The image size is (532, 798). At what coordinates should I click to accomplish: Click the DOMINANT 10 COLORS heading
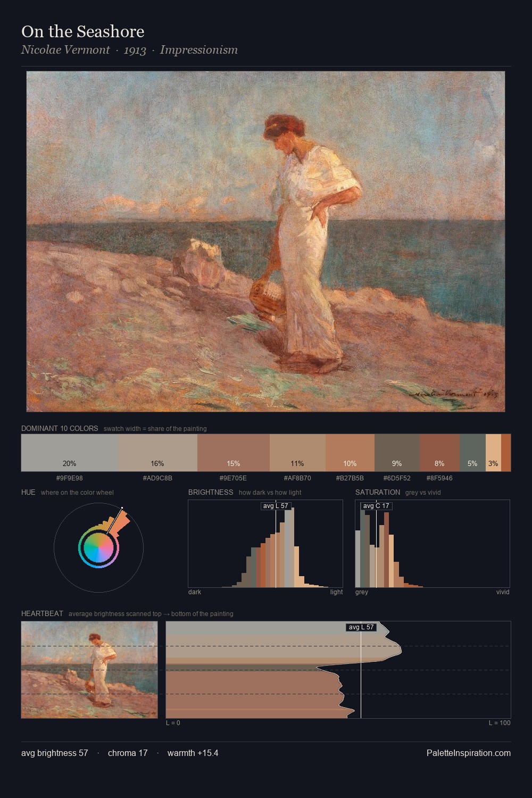pyautogui.click(x=60, y=428)
